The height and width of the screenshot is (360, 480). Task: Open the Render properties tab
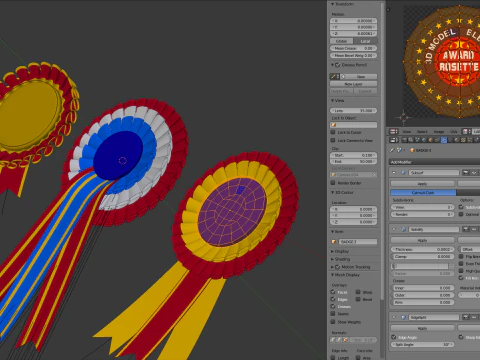[x=405, y=140]
